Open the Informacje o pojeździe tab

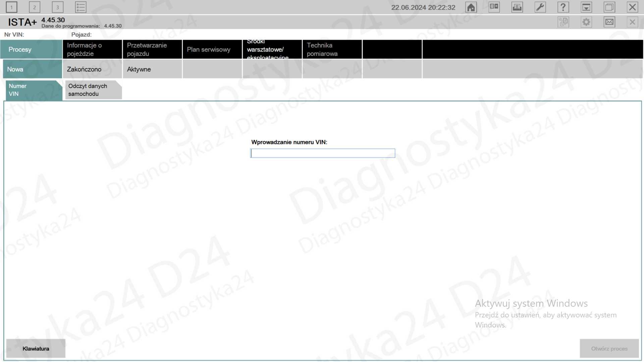tap(92, 49)
